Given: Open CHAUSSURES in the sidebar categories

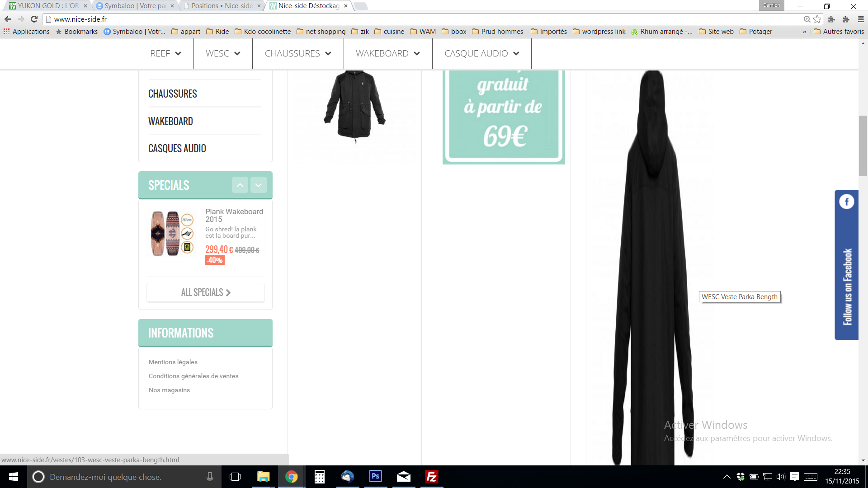Looking at the screenshot, I should [173, 94].
